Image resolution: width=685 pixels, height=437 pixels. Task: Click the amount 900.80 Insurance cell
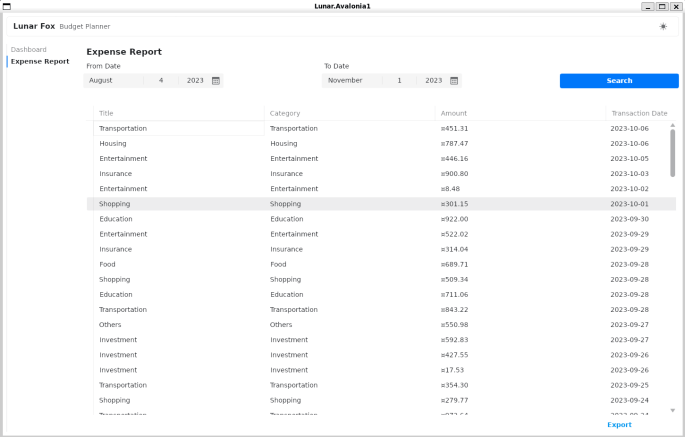pyautogui.click(x=520, y=173)
